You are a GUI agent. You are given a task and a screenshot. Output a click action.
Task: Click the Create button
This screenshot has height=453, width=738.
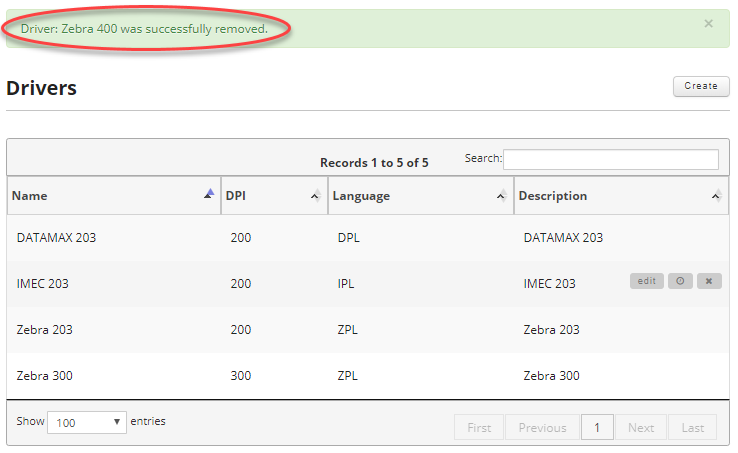(x=701, y=86)
